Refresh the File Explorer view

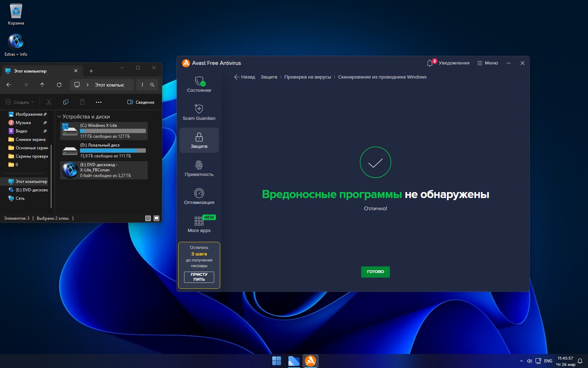tap(59, 85)
